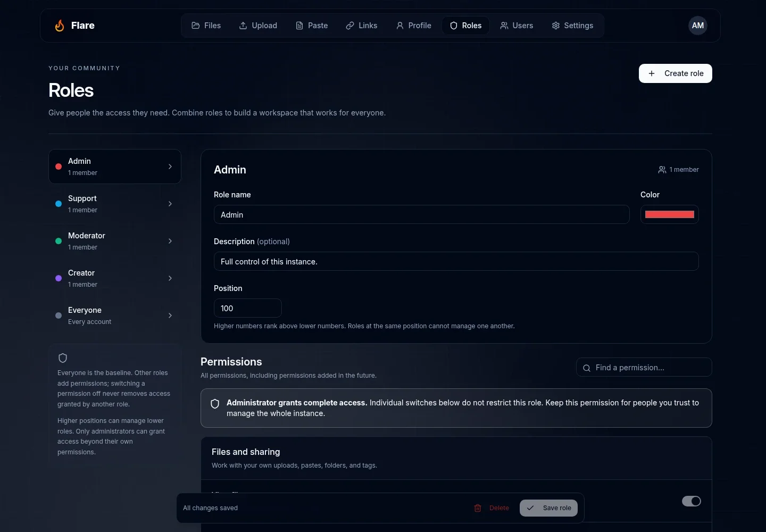This screenshot has height=532, width=766.
Task: Click the gear icon beside Settings
Action: (x=556, y=26)
